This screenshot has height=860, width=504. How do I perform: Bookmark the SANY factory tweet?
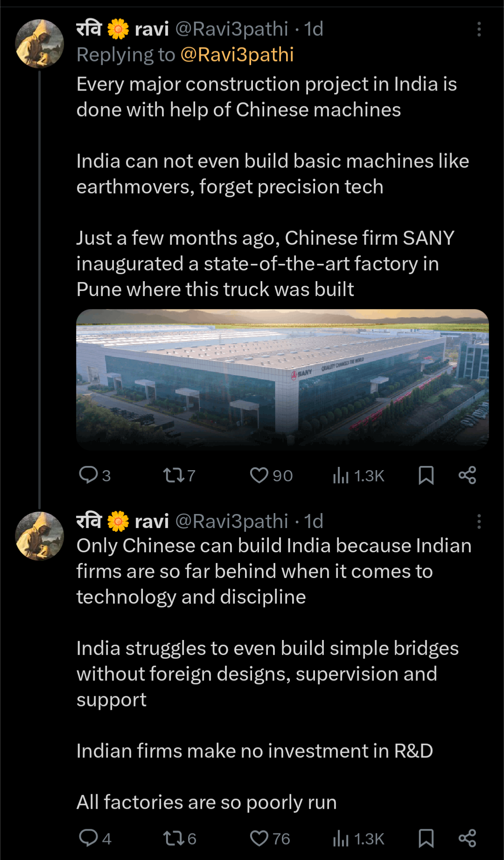click(x=426, y=475)
